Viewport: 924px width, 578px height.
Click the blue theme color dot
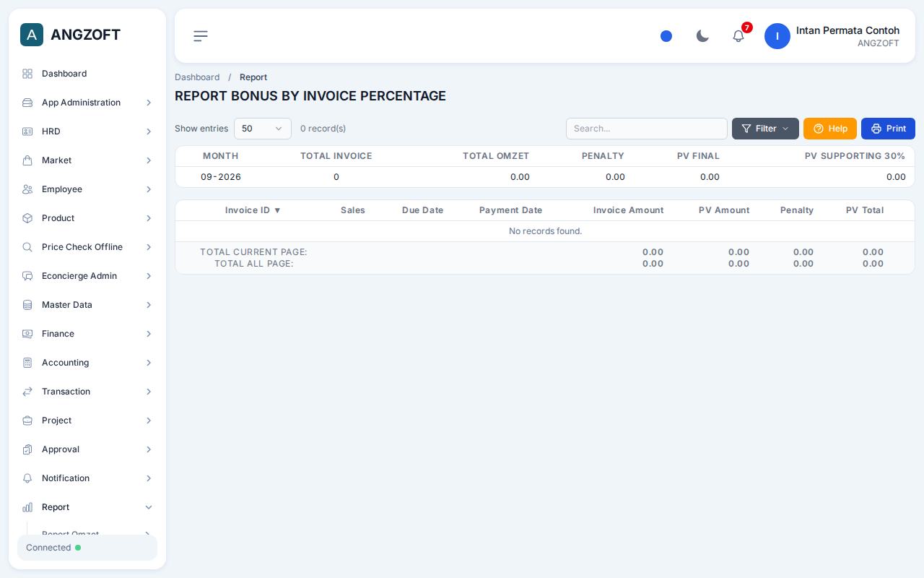click(x=666, y=36)
